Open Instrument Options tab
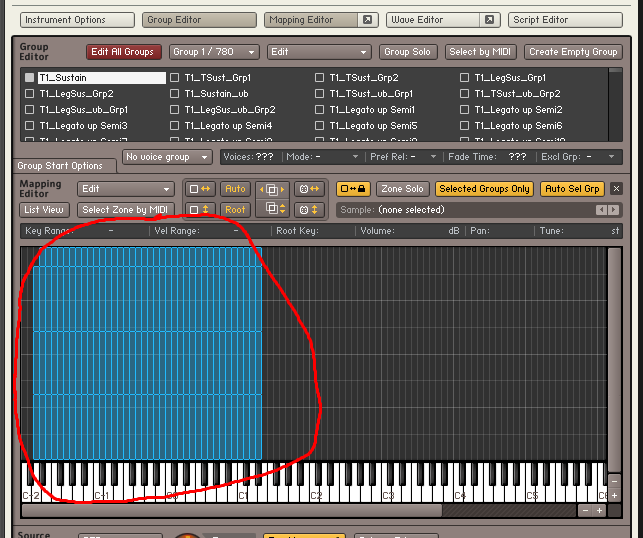The image size is (643, 538). coord(77,20)
